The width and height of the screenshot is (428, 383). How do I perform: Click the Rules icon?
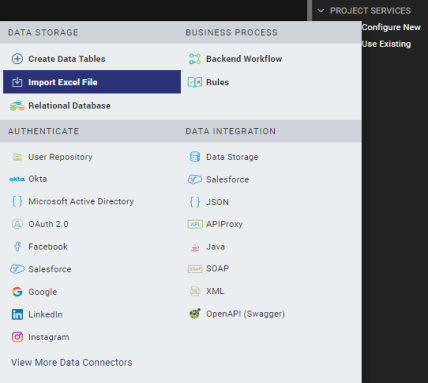point(195,82)
